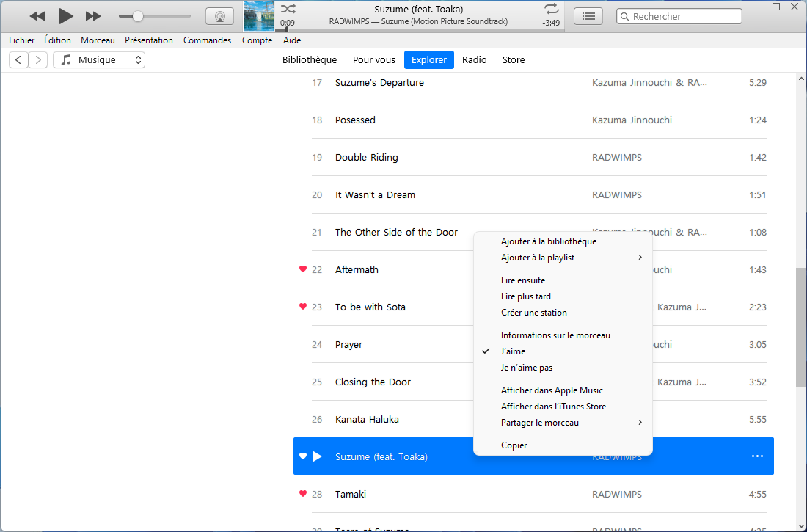Expand Ajouter à la playlist submenu

coord(563,258)
